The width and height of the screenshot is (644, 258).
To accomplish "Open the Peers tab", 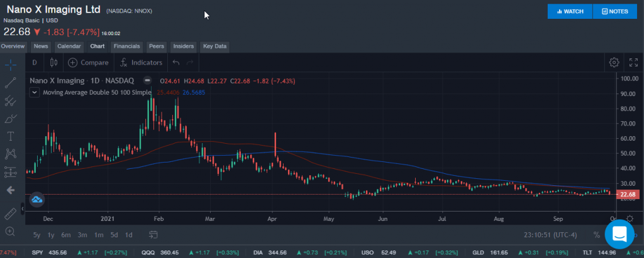I will 157,46.
